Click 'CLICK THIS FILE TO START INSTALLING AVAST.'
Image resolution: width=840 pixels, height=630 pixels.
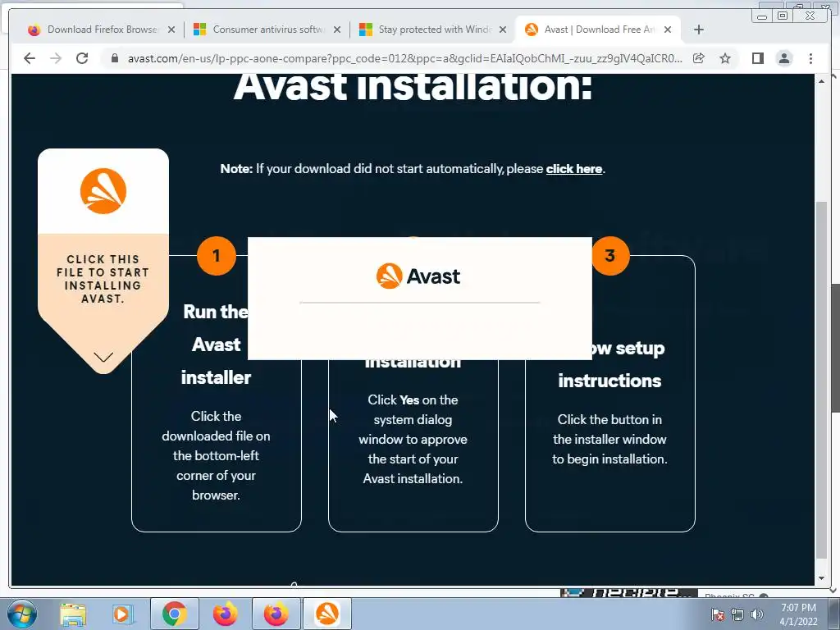click(x=103, y=279)
